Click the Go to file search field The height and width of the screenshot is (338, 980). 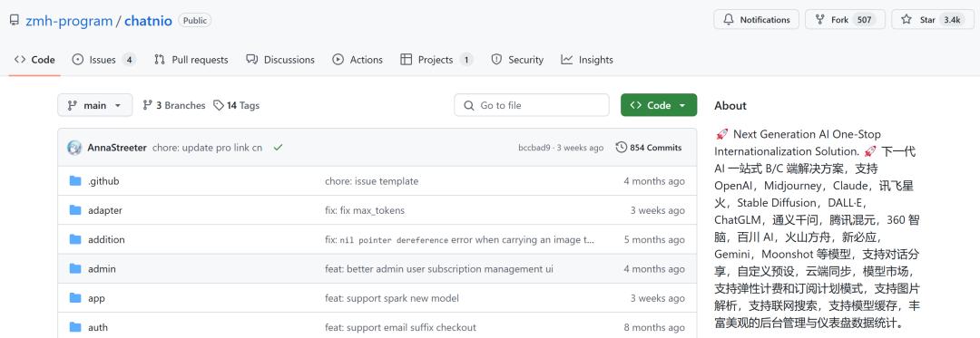click(532, 105)
